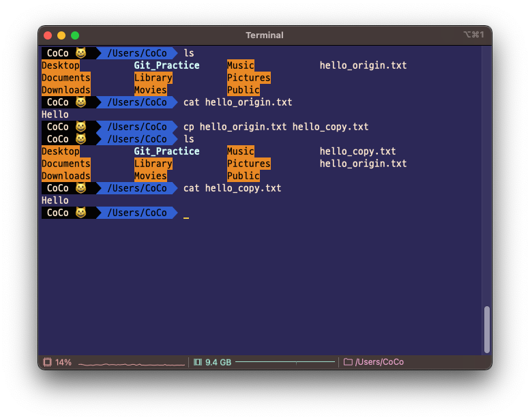Click Public in the first ls output
The width and height of the screenshot is (530, 420).
[x=244, y=90]
